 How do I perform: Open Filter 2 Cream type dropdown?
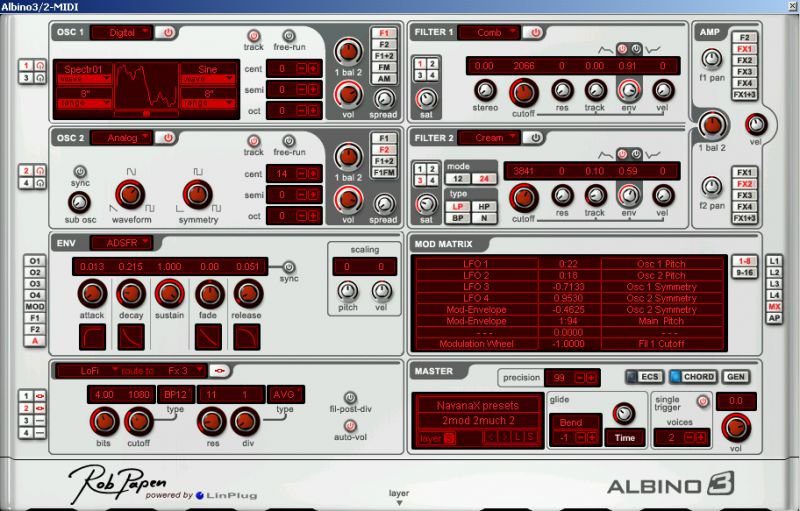[x=489, y=138]
